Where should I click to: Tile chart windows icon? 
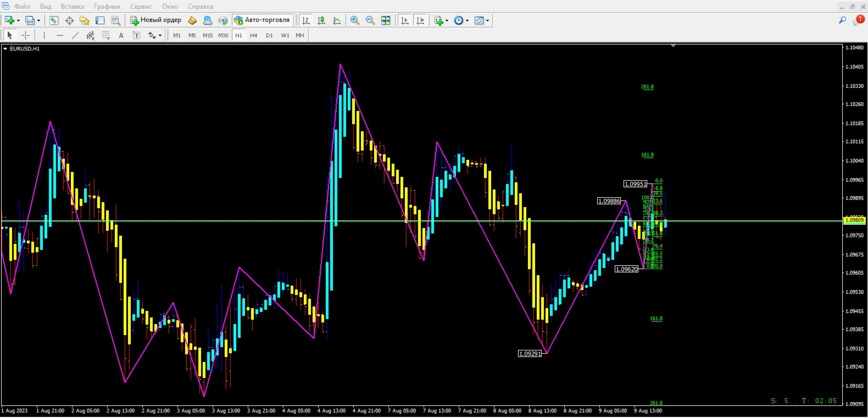pyautogui.click(x=386, y=20)
